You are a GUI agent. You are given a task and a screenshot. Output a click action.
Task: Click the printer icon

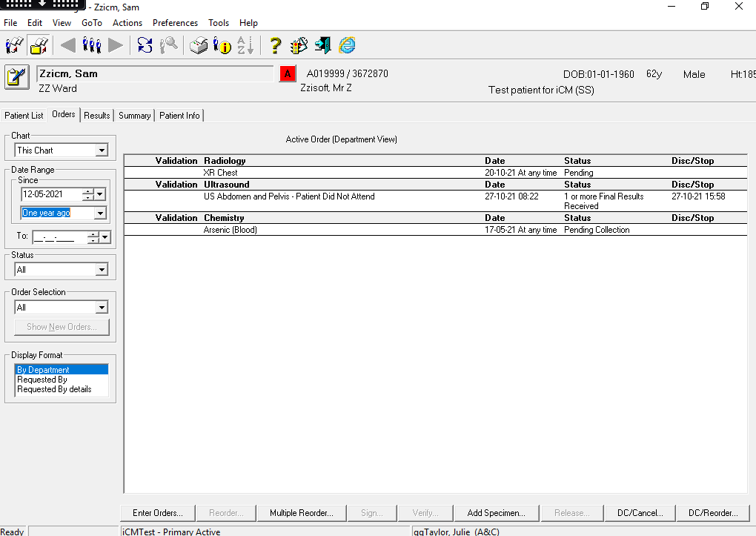(x=199, y=45)
